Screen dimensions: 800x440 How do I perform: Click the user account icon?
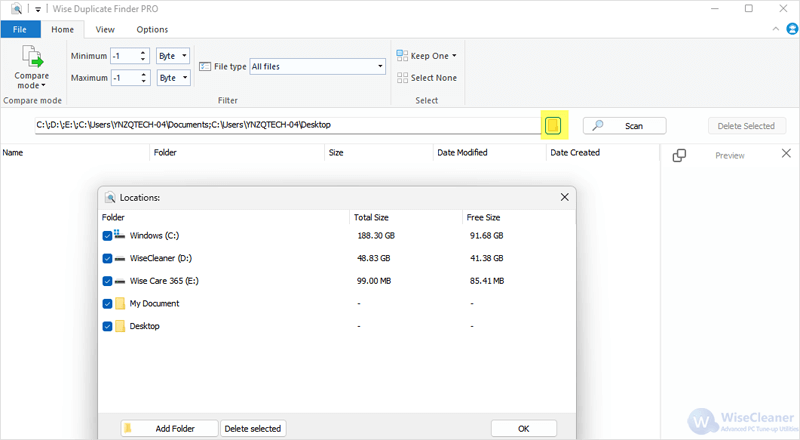click(792, 29)
